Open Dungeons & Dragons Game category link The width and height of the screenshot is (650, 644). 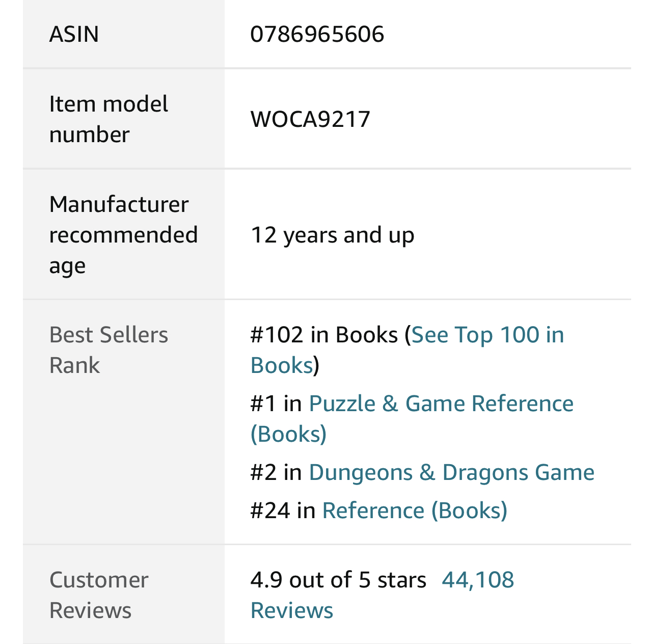[452, 473]
